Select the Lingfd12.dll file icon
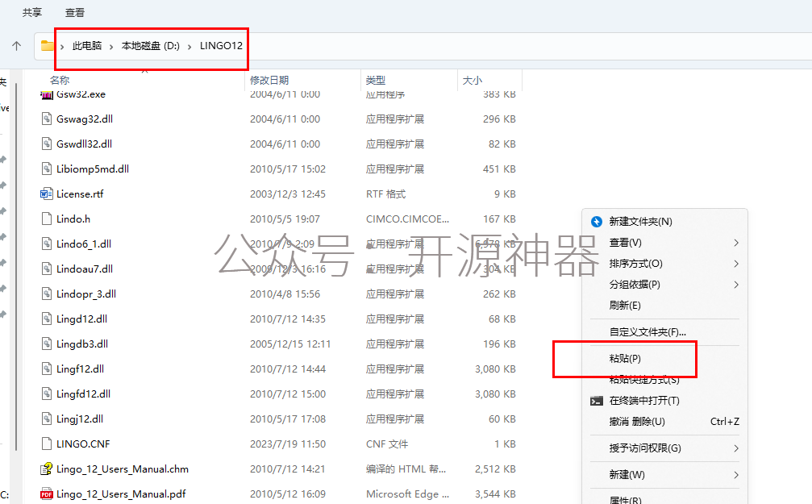Screen dimensions: 812x504 point(47,394)
